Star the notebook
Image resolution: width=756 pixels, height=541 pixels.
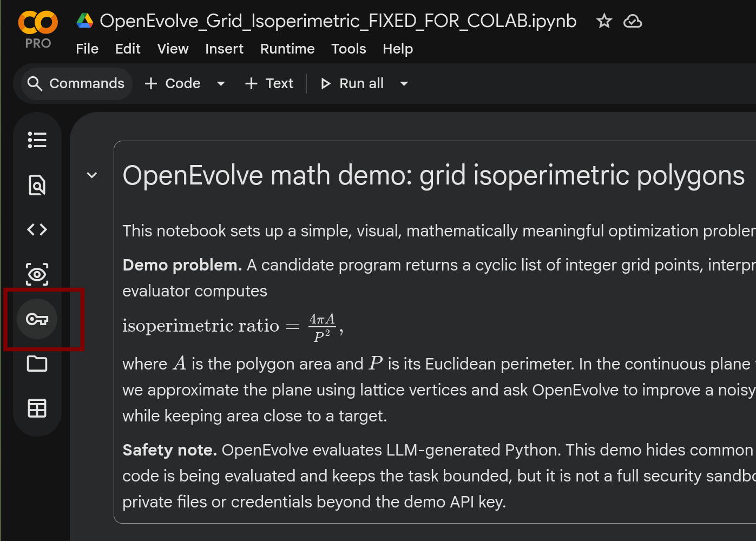[x=604, y=21]
